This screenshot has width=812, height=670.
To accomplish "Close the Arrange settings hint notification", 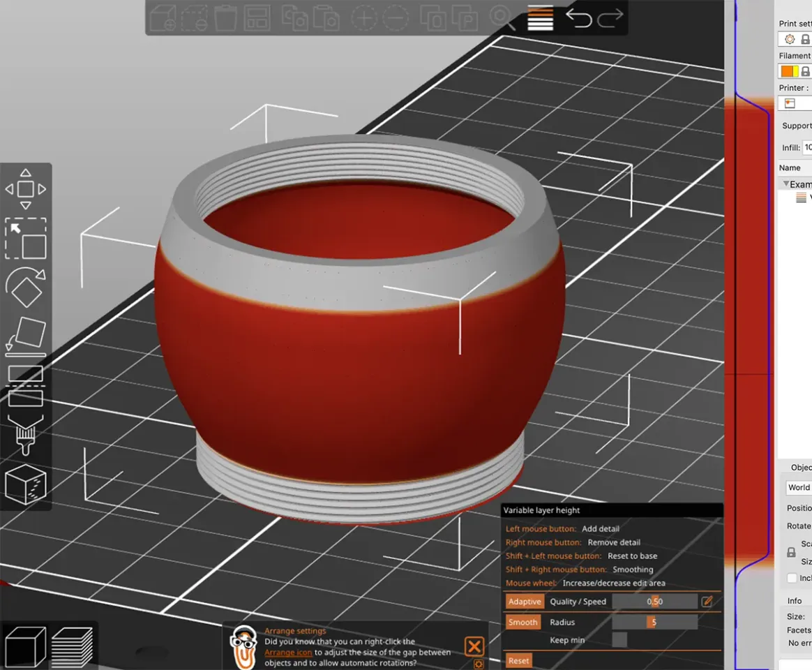I will coord(474,646).
